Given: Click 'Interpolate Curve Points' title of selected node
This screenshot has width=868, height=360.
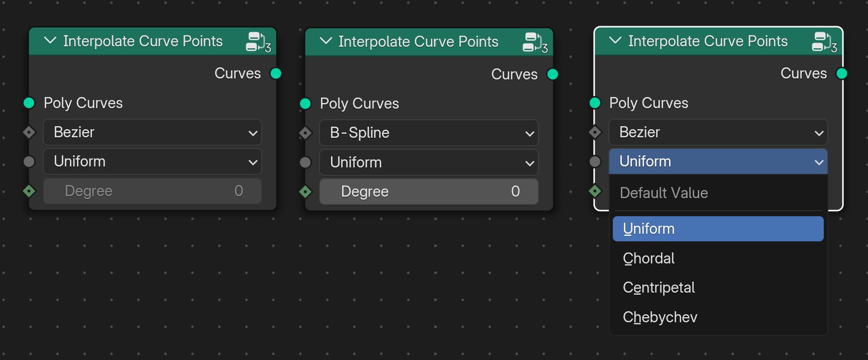Looking at the screenshot, I should (708, 41).
